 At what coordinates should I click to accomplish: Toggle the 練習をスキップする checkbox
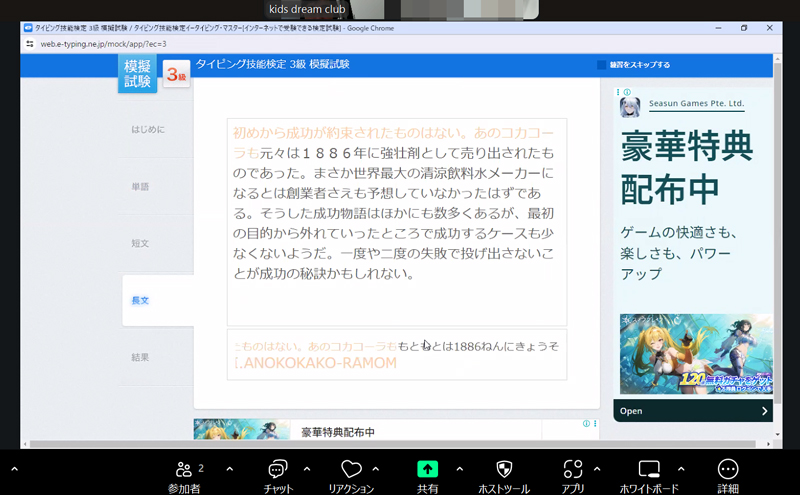coord(602,65)
